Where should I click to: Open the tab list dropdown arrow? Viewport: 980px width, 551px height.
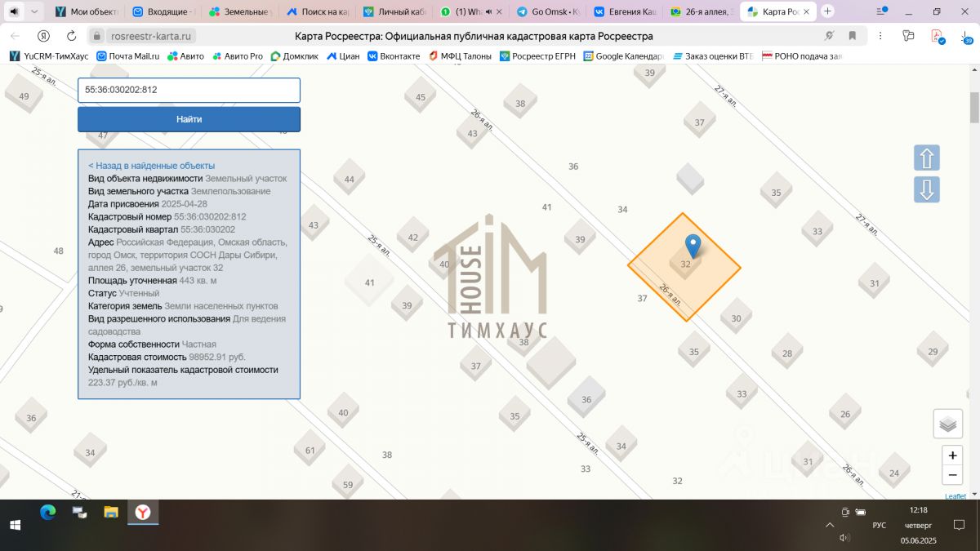pyautogui.click(x=34, y=11)
